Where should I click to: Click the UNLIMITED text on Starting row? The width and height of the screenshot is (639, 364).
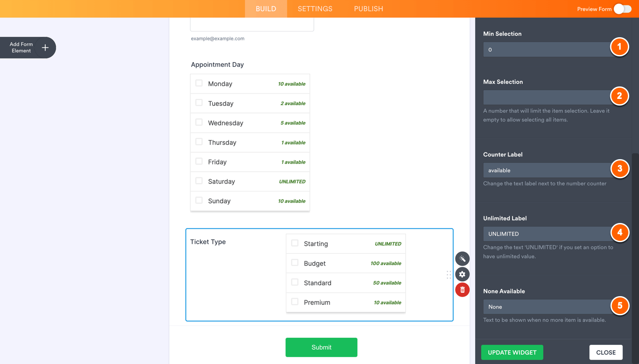(388, 244)
